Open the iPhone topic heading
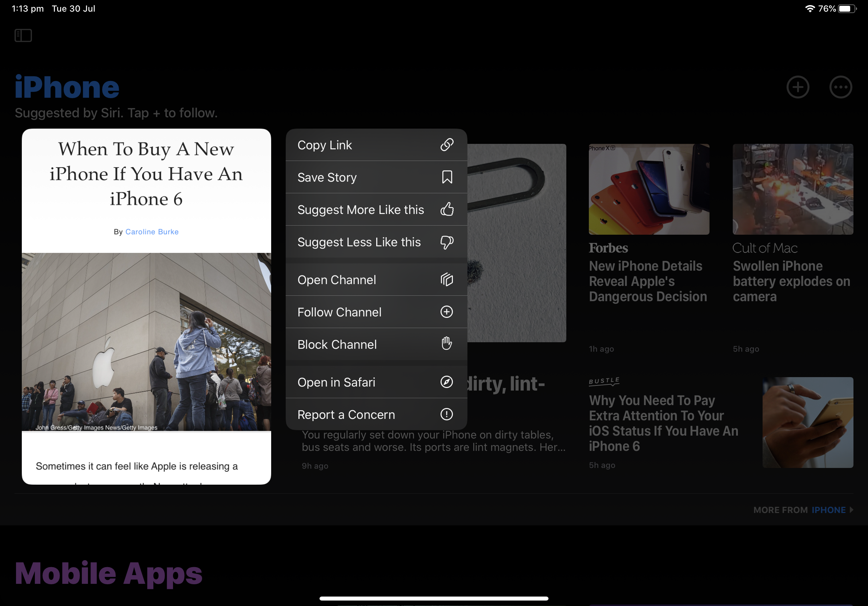The width and height of the screenshot is (868, 606). click(x=67, y=87)
